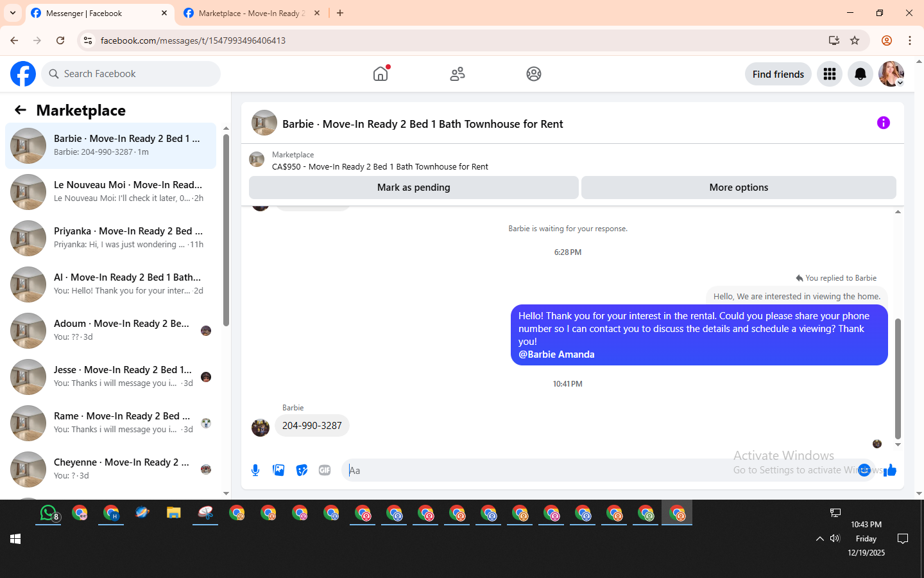Open WhatsApp from the taskbar
Image resolution: width=924 pixels, height=578 pixels.
click(x=49, y=513)
